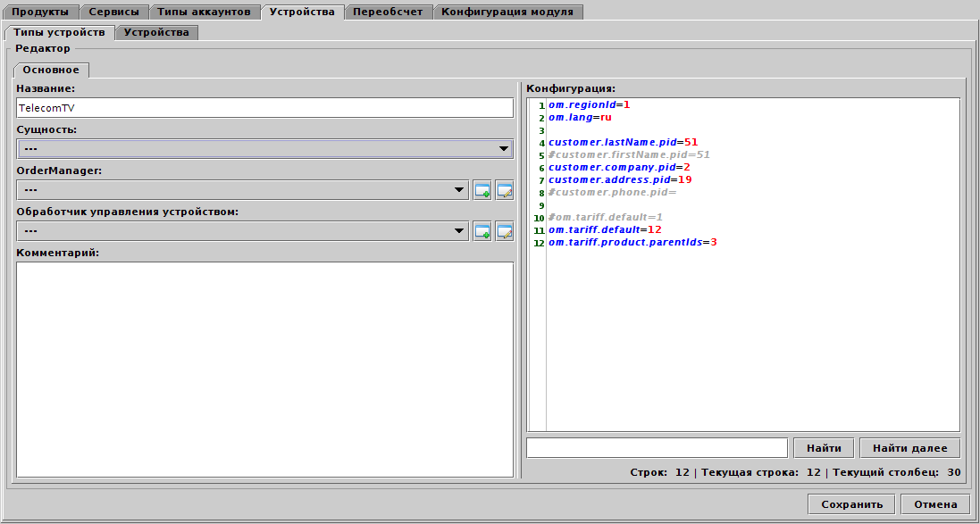Expand the OrderManager dropdown list
Image resolution: width=980 pixels, height=524 pixels.
pos(458,189)
